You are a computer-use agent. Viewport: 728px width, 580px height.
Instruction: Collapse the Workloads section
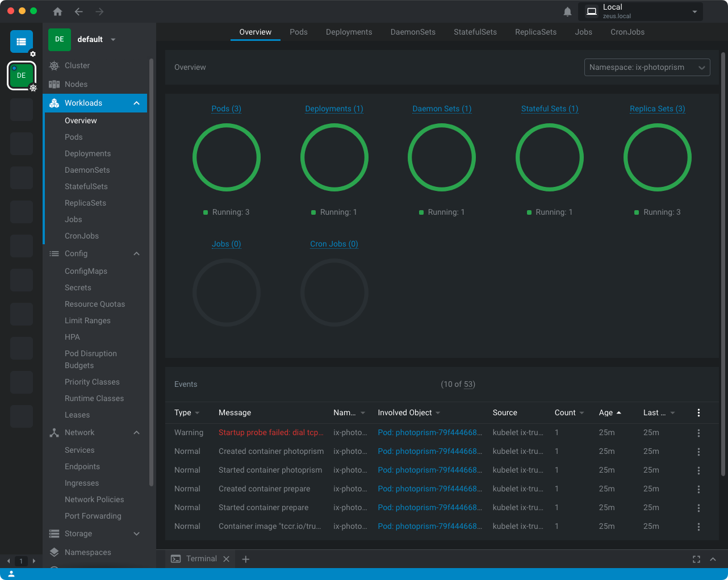tap(136, 103)
